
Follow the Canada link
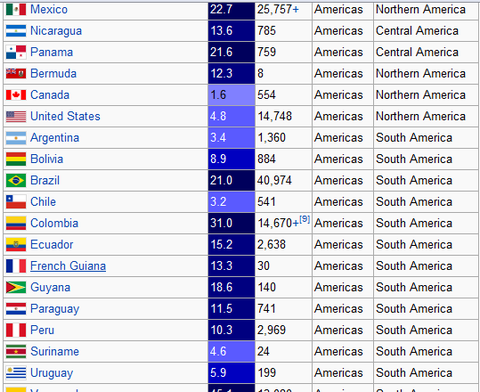point(50,95)
